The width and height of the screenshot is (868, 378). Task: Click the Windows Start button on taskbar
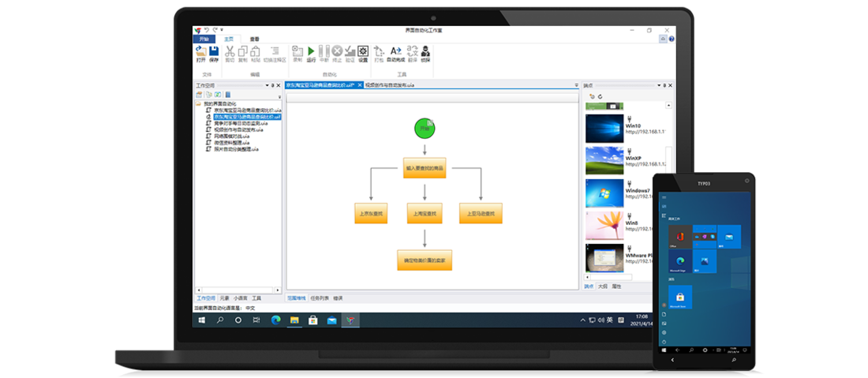(201, 320)
